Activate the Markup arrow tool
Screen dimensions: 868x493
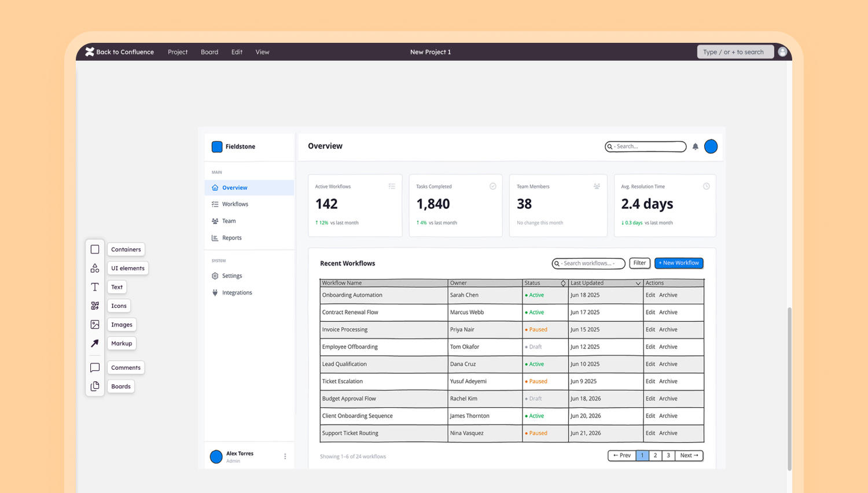pyautogui.click(x=95, y=343)
